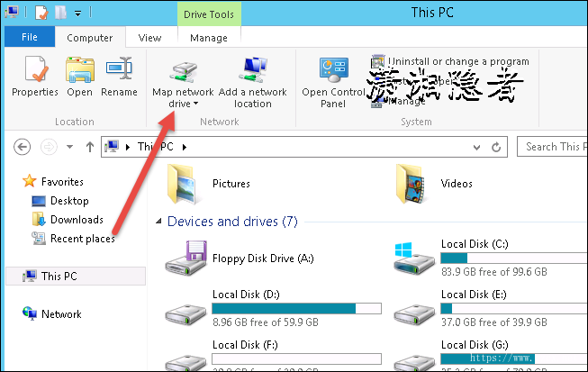The image size is (588, 372).
Task: Click the Rename ribbon icon
Action: (119, 68)
